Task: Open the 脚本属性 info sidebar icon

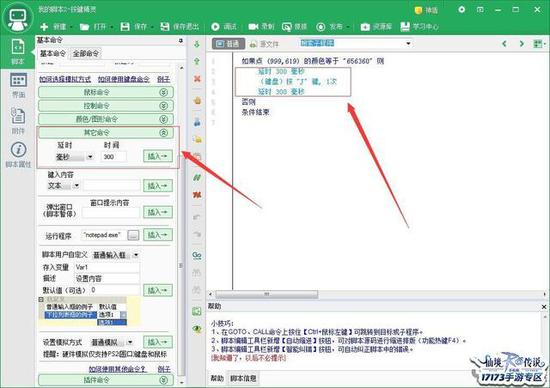Action: (x=18, y=150)
